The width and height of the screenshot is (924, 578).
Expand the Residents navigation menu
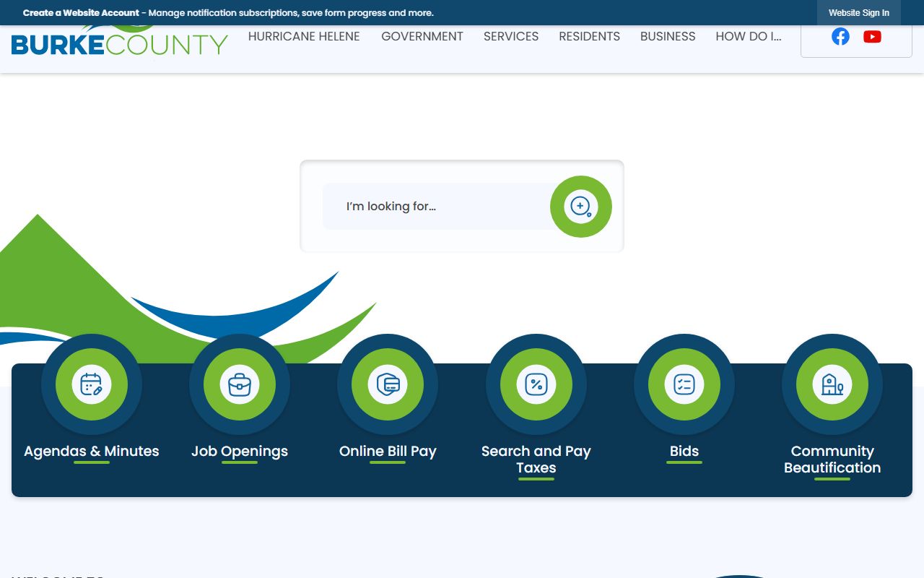589,37
